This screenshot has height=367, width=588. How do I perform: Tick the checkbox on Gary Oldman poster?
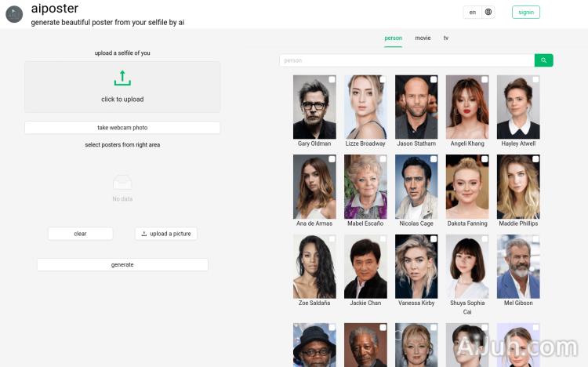point(332,80)
